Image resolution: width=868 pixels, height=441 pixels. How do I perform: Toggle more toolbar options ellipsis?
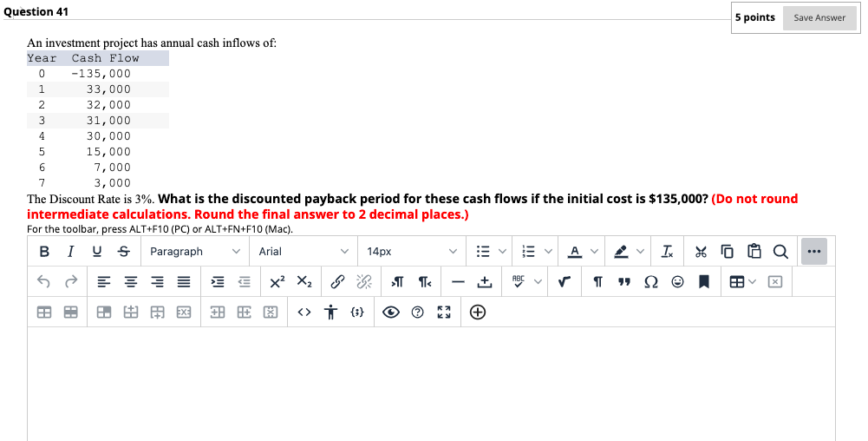point(813,252)
